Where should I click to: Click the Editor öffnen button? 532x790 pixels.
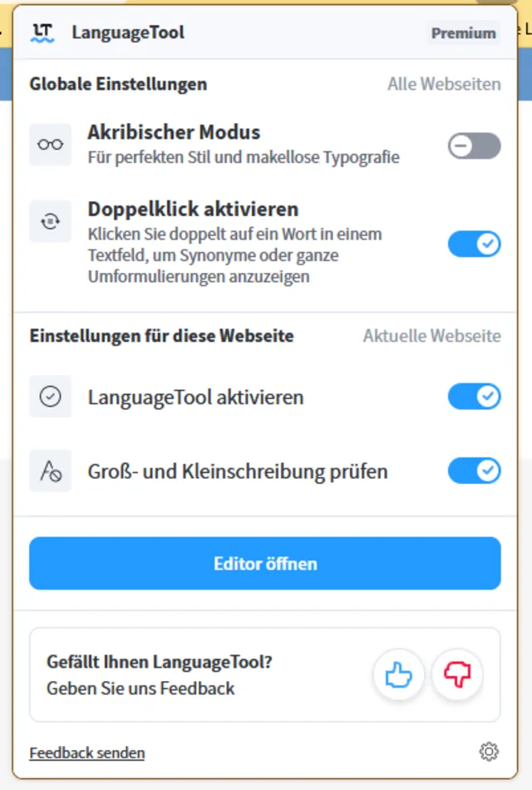[x=265, y=564]
